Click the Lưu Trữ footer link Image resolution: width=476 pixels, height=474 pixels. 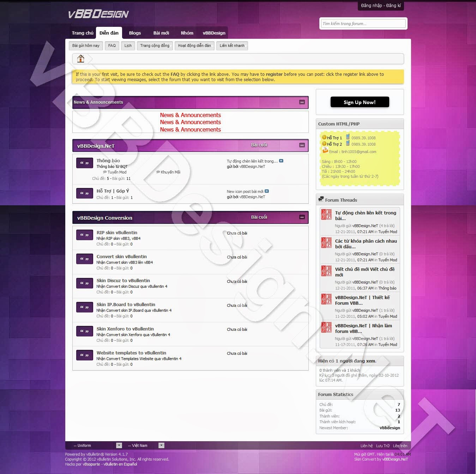pos(383,446)
